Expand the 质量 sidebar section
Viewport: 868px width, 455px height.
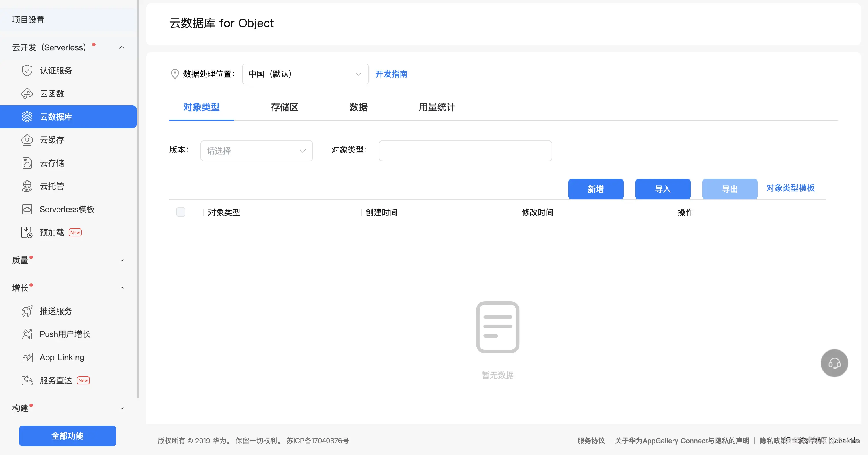pyautogui.click(x=122, y=260)
